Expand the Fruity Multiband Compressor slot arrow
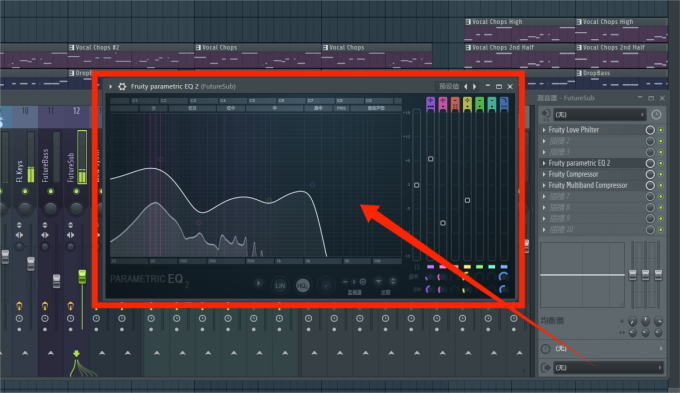The height and width of the screenshot is (393, 680). point(544,185)
